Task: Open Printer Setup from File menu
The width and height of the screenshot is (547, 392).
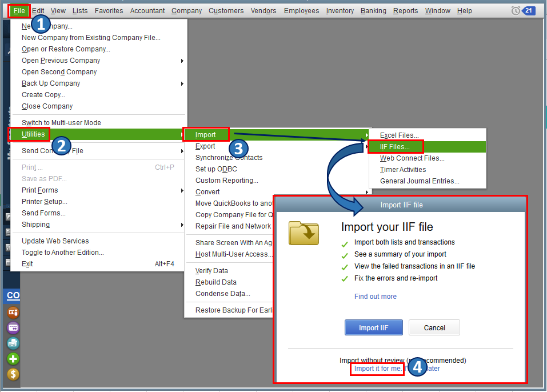Action: [45, 202]
